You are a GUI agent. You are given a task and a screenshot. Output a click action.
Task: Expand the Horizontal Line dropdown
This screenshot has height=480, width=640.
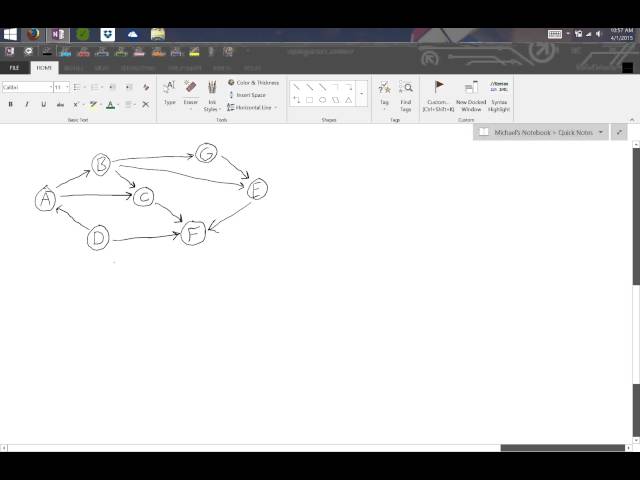tap(276, 107)
